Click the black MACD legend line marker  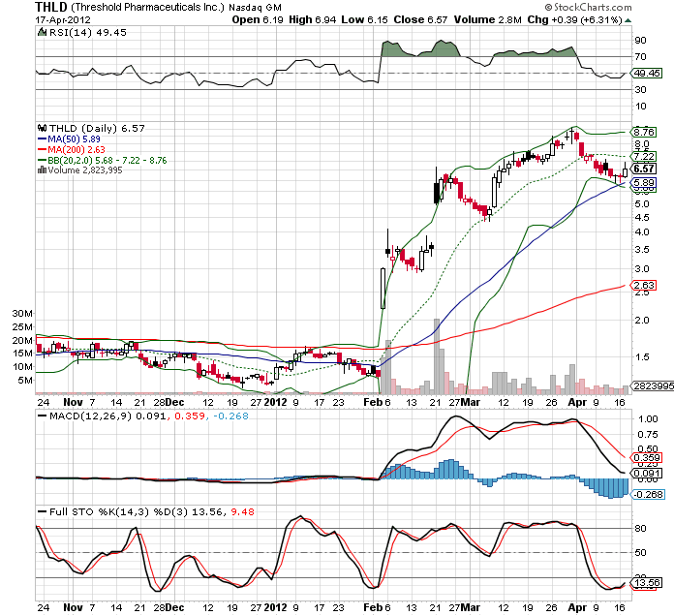tap(43, 416)
